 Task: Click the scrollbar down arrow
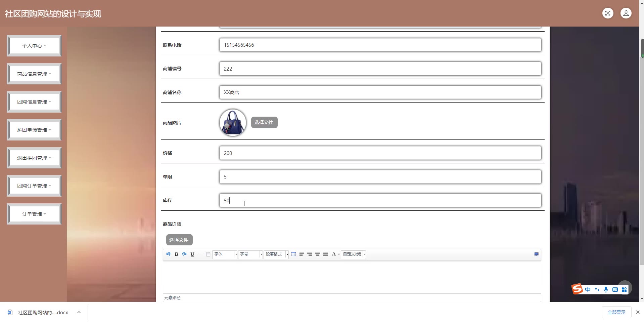pos(642,298)
